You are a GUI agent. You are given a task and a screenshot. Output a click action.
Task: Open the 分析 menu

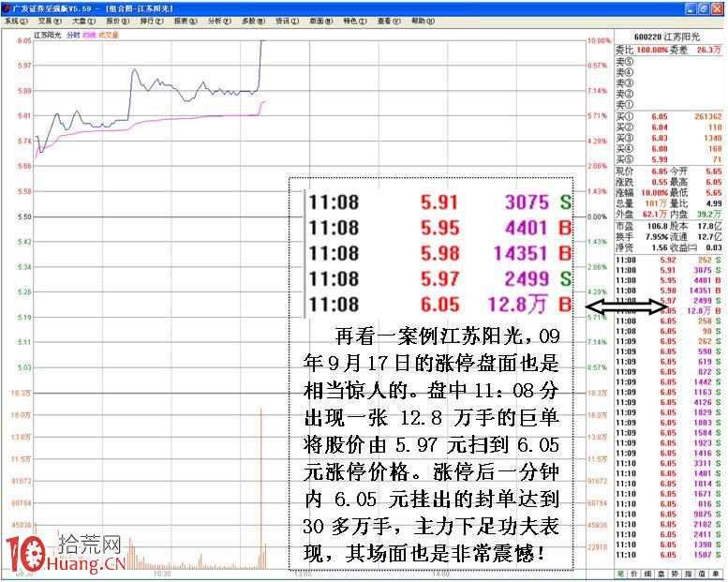point(219,22)
